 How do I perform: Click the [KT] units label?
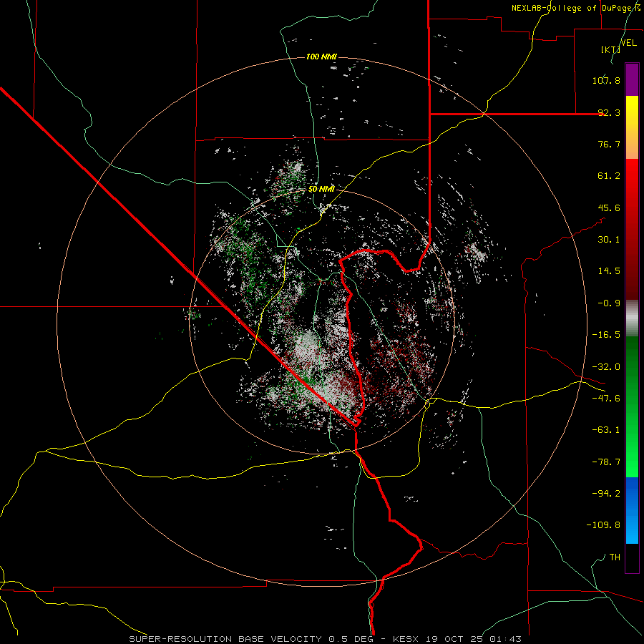610,49
